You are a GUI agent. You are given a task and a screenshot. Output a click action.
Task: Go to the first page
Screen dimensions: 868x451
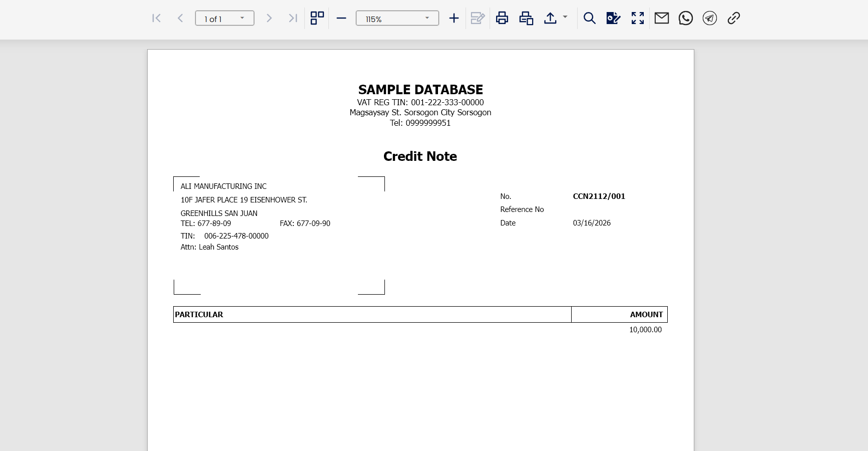pyautogui.click(x=156, y=19)
